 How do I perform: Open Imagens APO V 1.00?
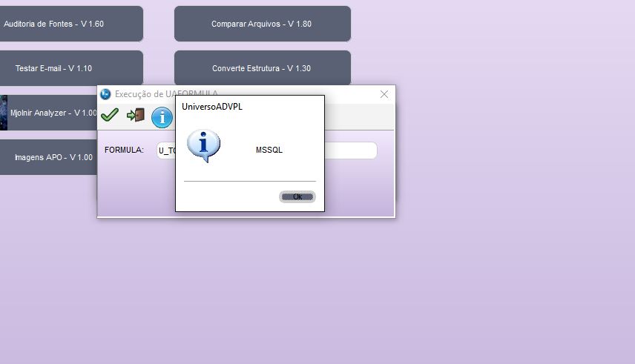coord(53,157)
